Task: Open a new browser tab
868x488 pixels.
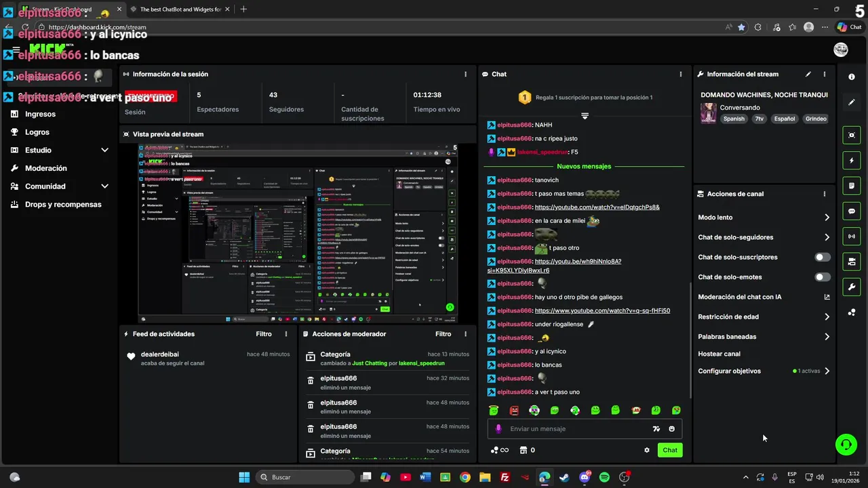Action: pyautogui.click(x=243, y=9)
